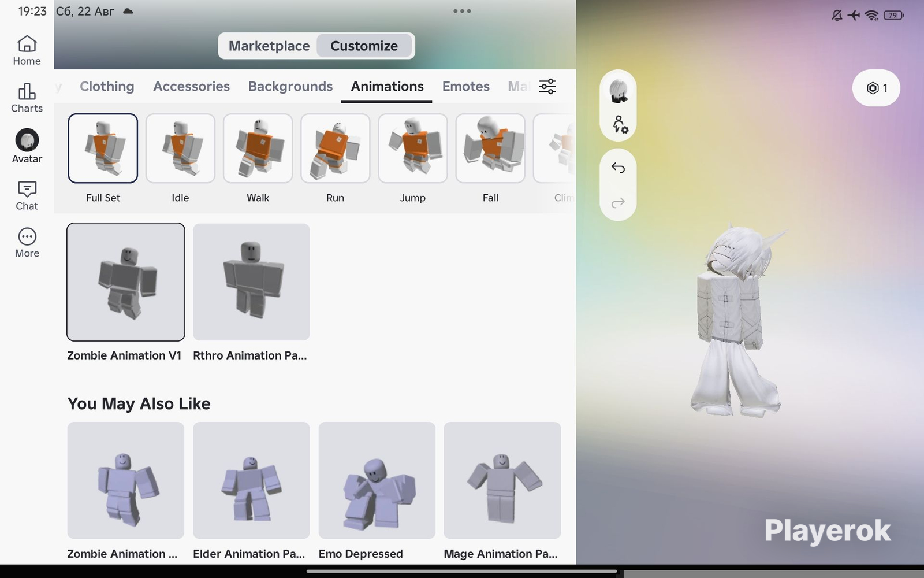Open the Accessories tab
Screen dimensions: 924x578
[x=191, y=87]
